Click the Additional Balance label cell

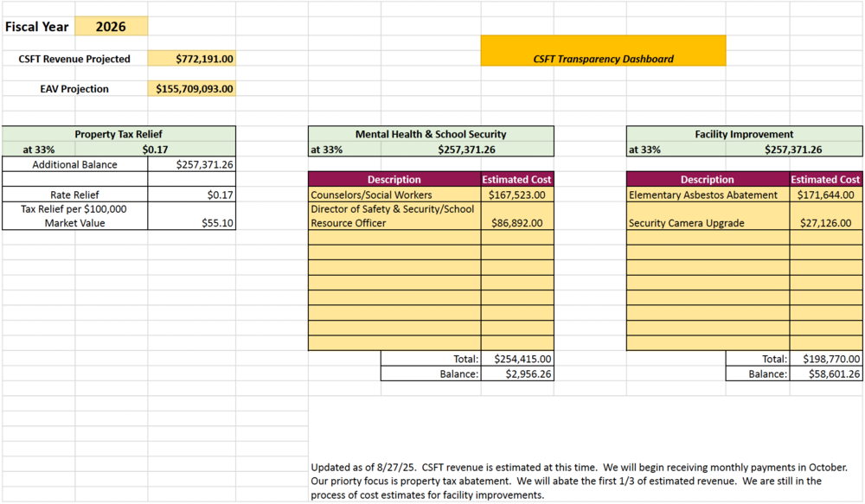tap(75, 164)
